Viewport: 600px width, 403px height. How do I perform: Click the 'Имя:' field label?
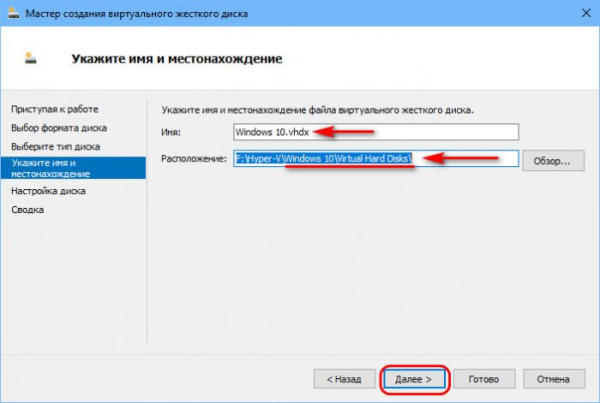[172, 132]
